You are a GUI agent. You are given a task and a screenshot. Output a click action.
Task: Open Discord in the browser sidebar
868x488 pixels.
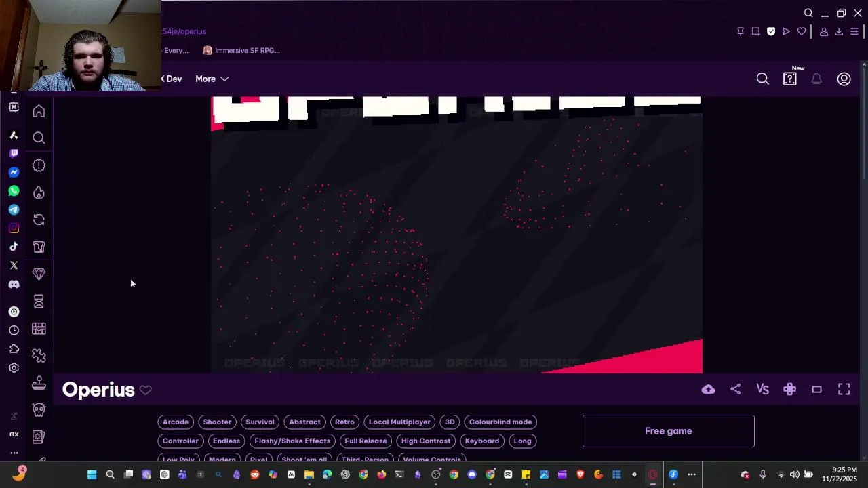(x=14, y=284)
